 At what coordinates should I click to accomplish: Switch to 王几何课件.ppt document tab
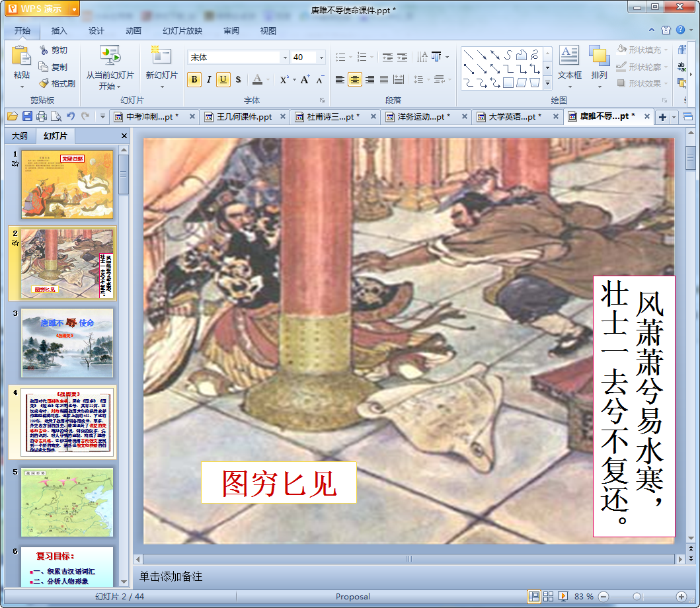(244, 116)
